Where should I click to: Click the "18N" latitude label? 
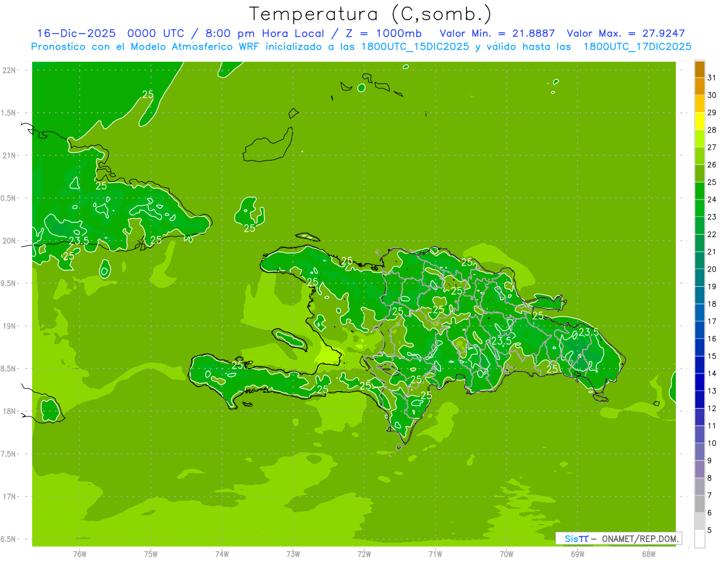point(10,411)
